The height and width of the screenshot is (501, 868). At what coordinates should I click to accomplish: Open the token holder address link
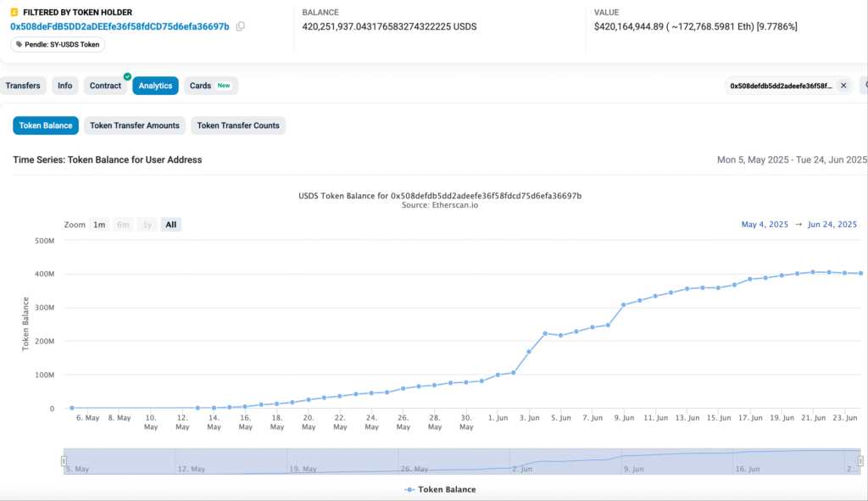coord(120,26)
